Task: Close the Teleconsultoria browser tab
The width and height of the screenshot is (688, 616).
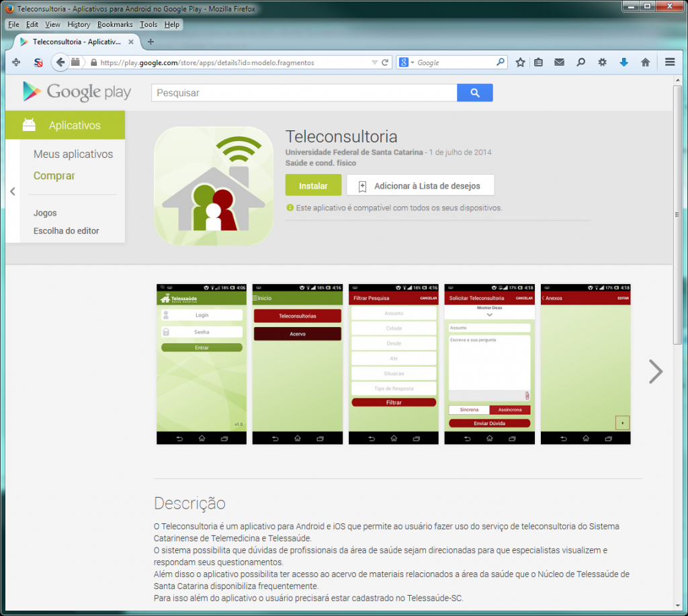Action: tap(131, 42)
